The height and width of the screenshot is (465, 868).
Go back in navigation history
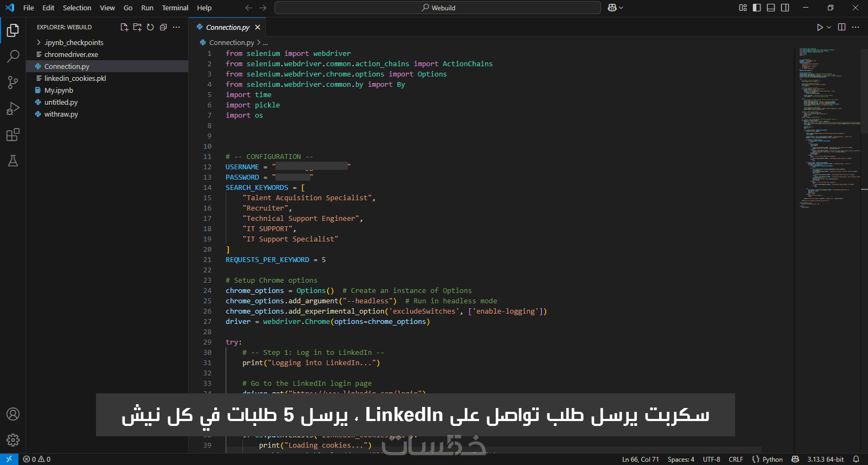pyautogui.click(x=248, y=8)
